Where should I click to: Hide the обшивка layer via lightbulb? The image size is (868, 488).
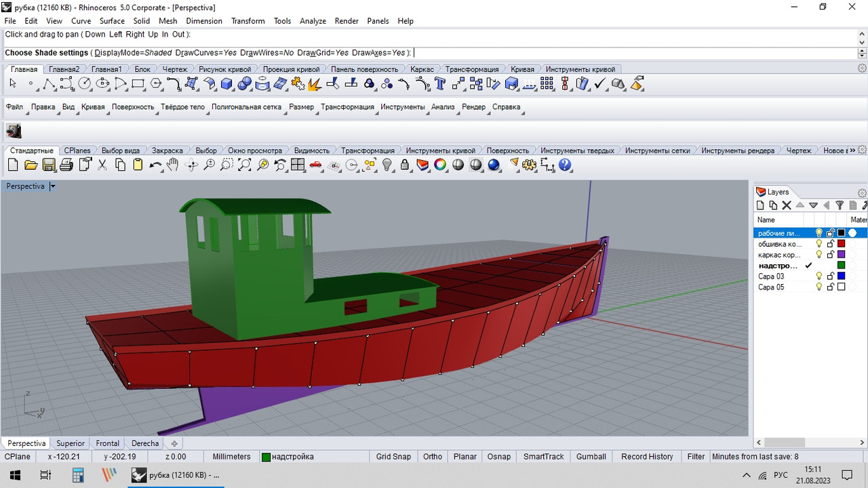tap(818, 244)
